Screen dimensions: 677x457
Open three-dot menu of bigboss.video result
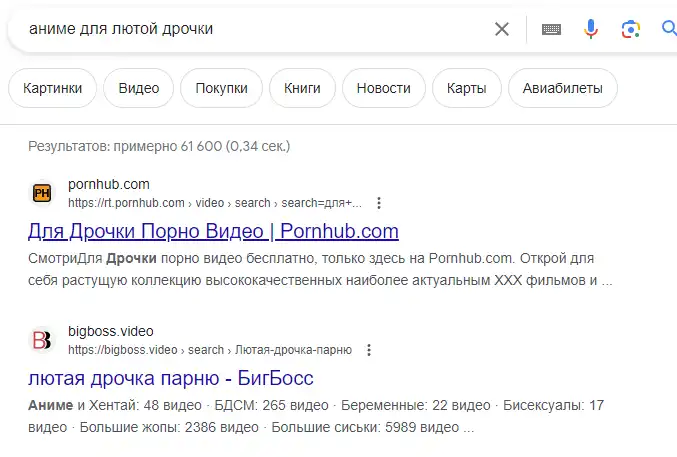point(369,350)
